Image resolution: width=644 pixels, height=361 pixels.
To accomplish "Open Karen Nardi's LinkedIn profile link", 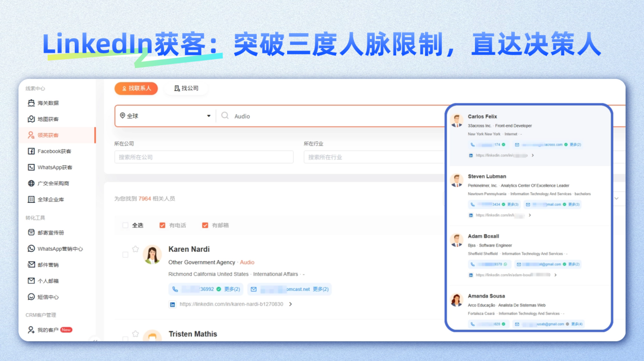I will click(x=232, y=305).
